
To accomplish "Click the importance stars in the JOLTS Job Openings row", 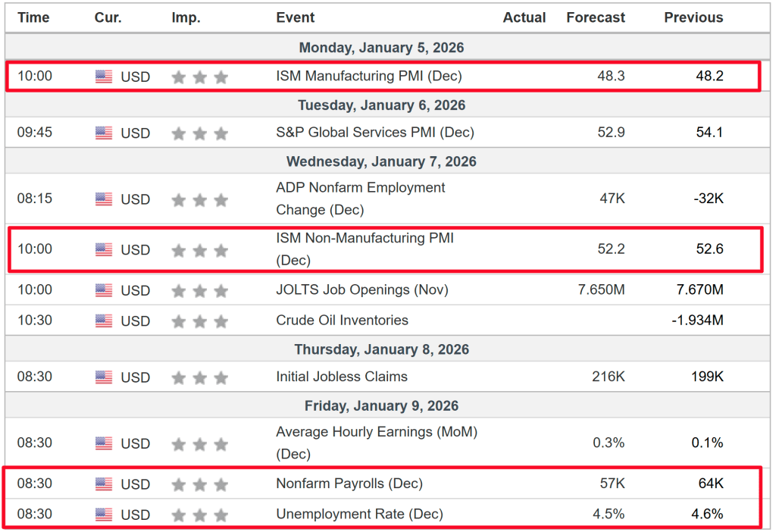I will coord(199,290).
